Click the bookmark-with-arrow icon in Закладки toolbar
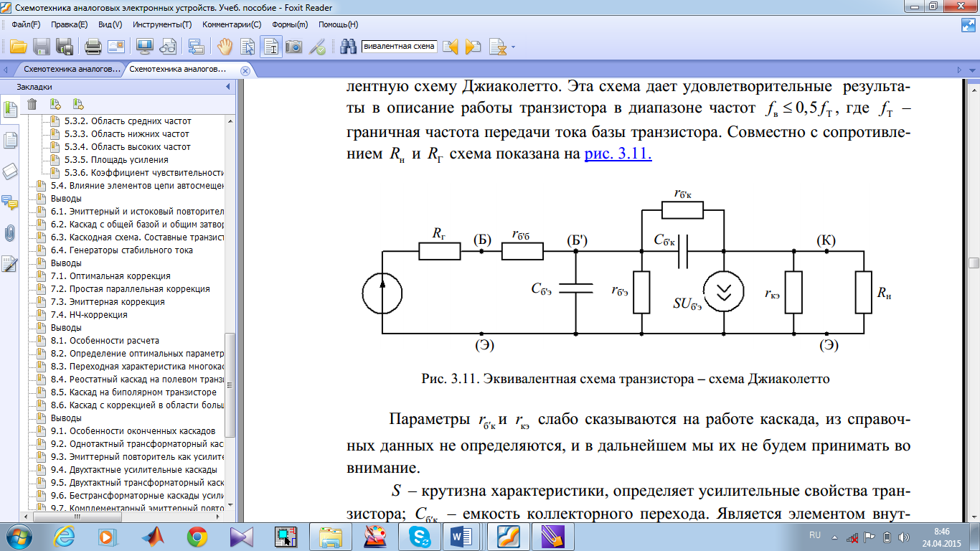 (x=77, y=104)
